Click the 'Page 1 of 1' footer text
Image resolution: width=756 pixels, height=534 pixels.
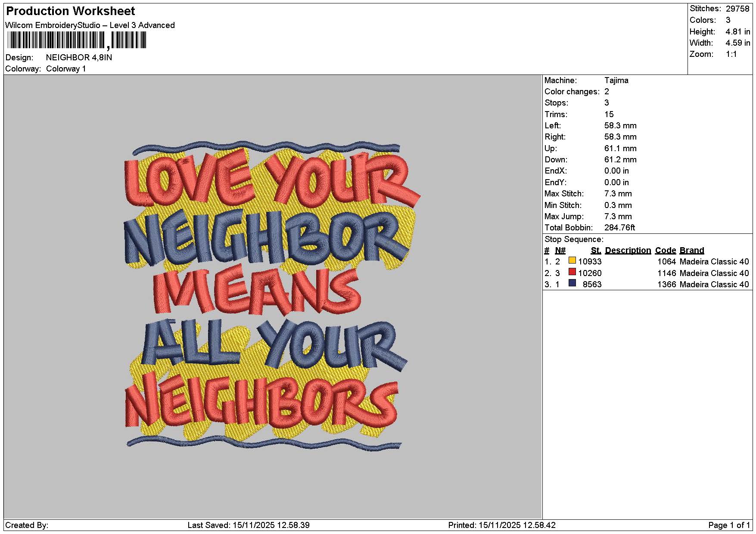coord(729,525)
